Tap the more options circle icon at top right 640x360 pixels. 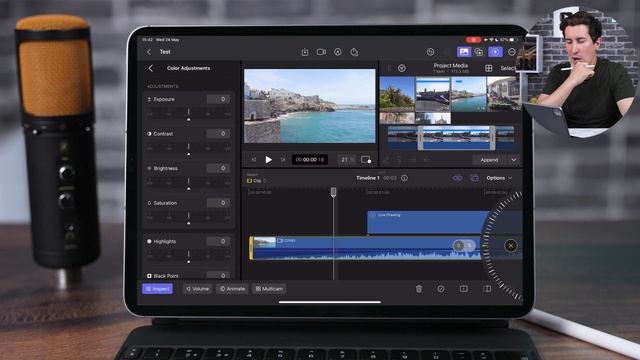(512, 52)
